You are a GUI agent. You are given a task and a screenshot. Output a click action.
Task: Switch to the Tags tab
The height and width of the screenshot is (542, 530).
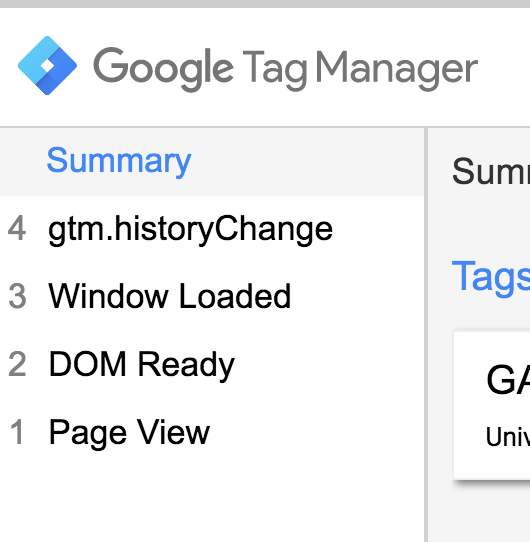coord(491,277)
